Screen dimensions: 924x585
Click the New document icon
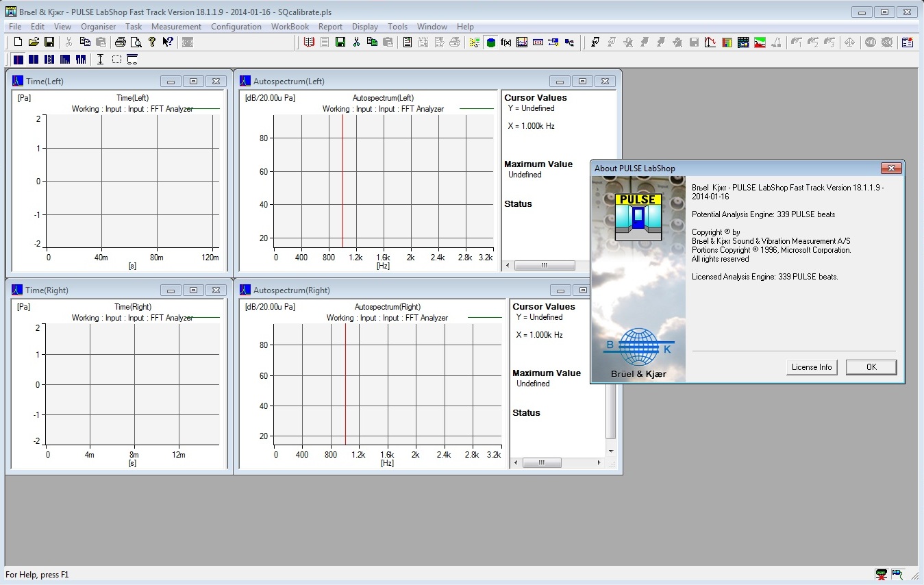(18, 42)
